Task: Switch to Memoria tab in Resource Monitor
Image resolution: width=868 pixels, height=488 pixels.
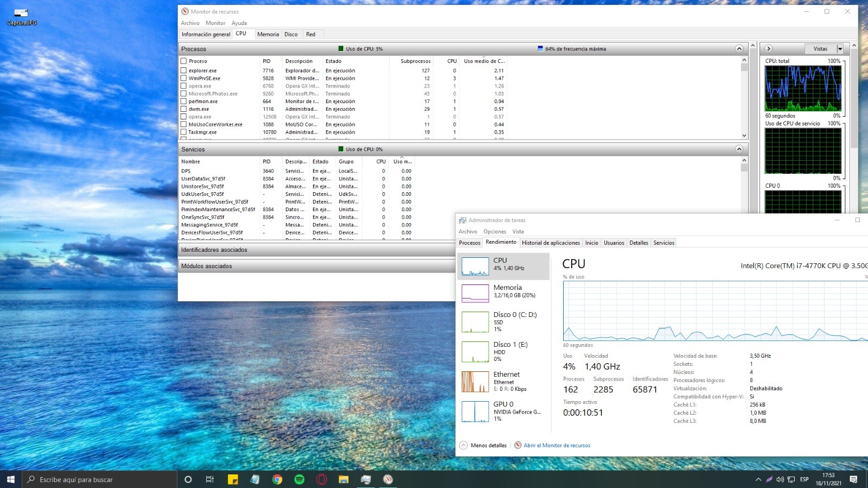Action: (268, 34)
